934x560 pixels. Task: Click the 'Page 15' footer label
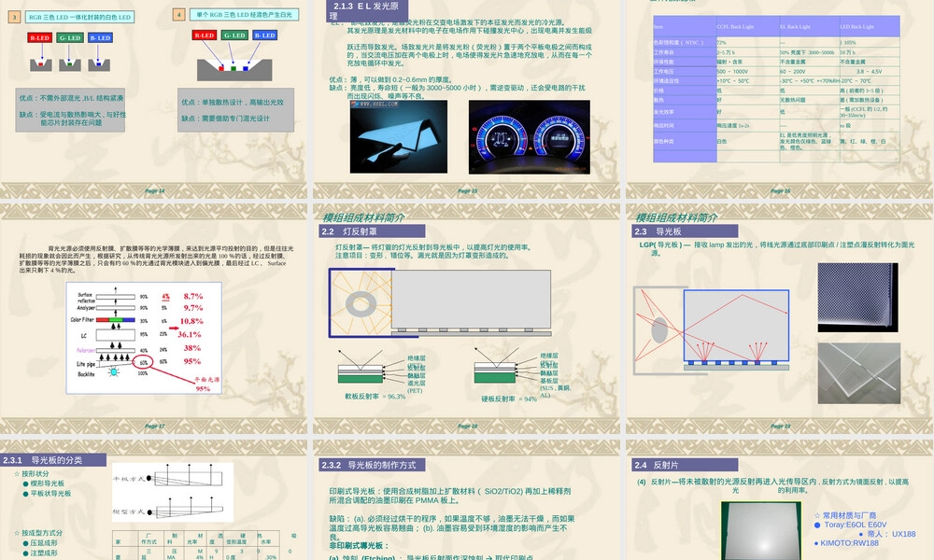[468, 191]
